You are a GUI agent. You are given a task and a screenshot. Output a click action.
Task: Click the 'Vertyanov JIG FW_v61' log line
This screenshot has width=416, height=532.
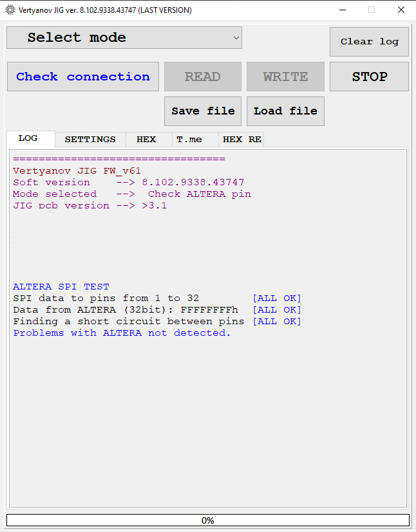point(77,170)
